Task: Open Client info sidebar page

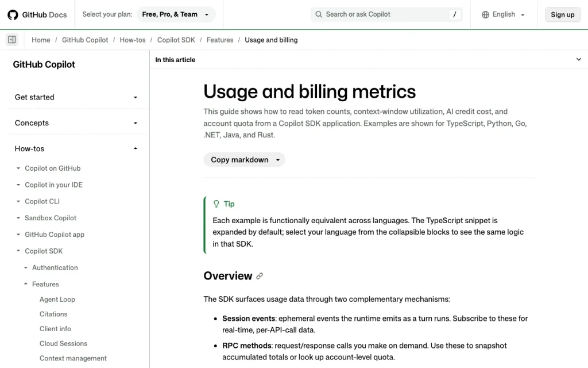Action: (55, 328)
